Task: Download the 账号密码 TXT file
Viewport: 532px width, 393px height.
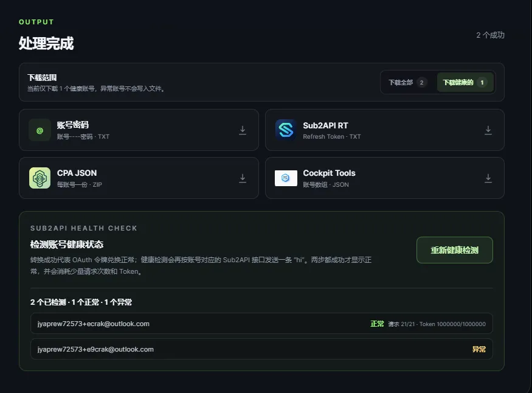Action: (242, 130)
